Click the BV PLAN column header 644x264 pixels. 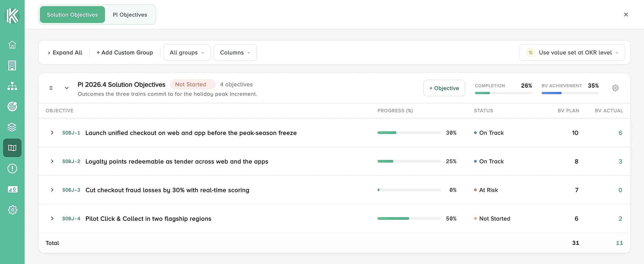pyautogui.click(x=568, y=110)
